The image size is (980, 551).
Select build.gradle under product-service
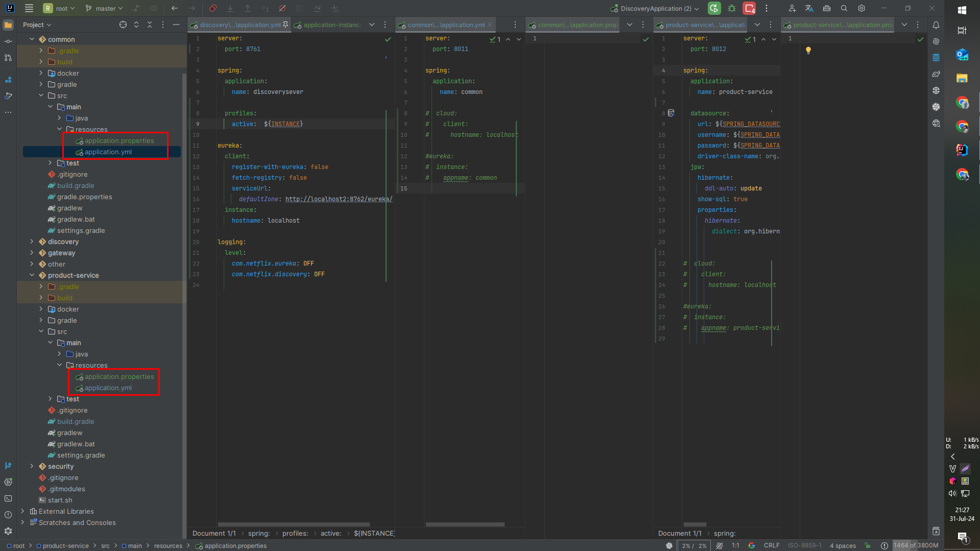click(x=75, y=421)
